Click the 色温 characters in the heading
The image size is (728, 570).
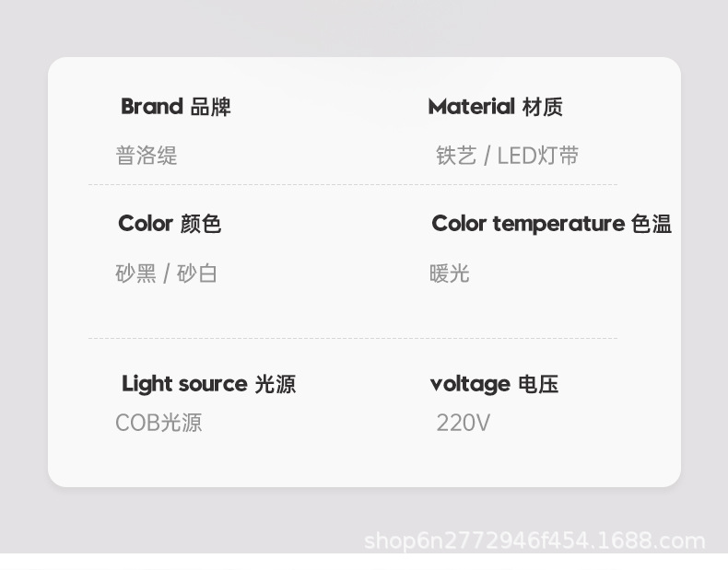[652, 224]
